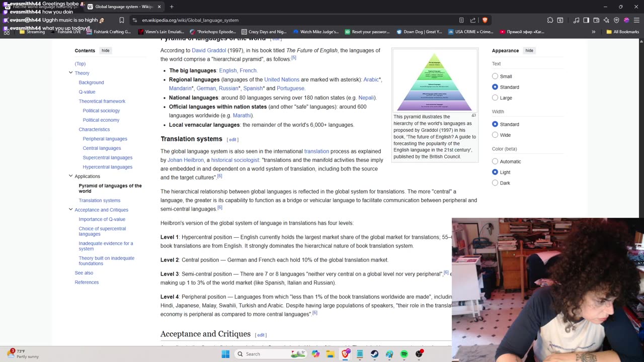The image size is (644, 362).
Task: Click the bookmark icon beside the address bar
Action: 122,20
